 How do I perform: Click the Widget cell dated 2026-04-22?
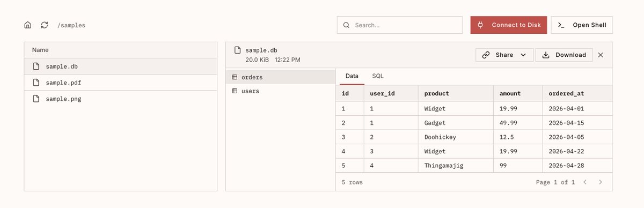pyautogui.click(x=456, y=152)
